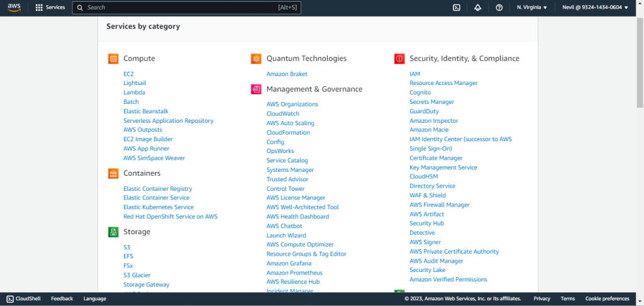Image resolution: width=644 pixels, height=306 pixels.
Task: Click the Quantum Technologies category icon
Action: pyautogui.click(x=257, y=59)
